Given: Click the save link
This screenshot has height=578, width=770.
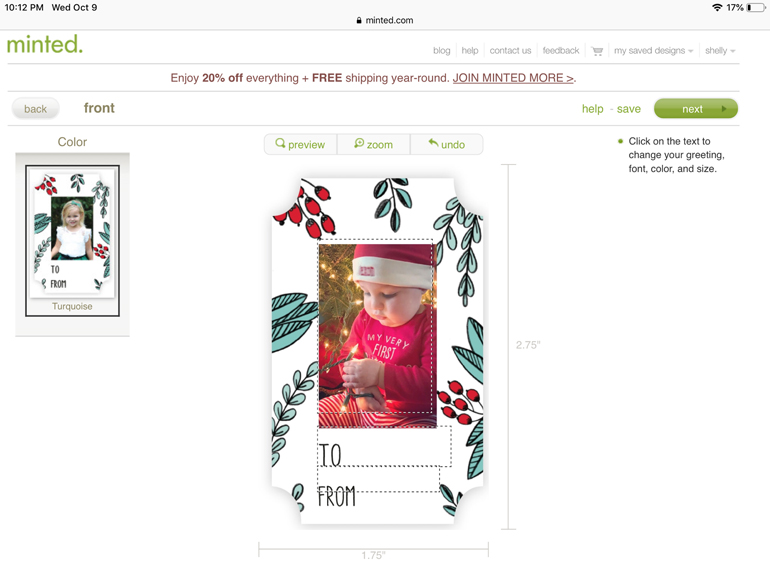Looking at the screenshot, I should pyautogui.click(x=629, y=109).
